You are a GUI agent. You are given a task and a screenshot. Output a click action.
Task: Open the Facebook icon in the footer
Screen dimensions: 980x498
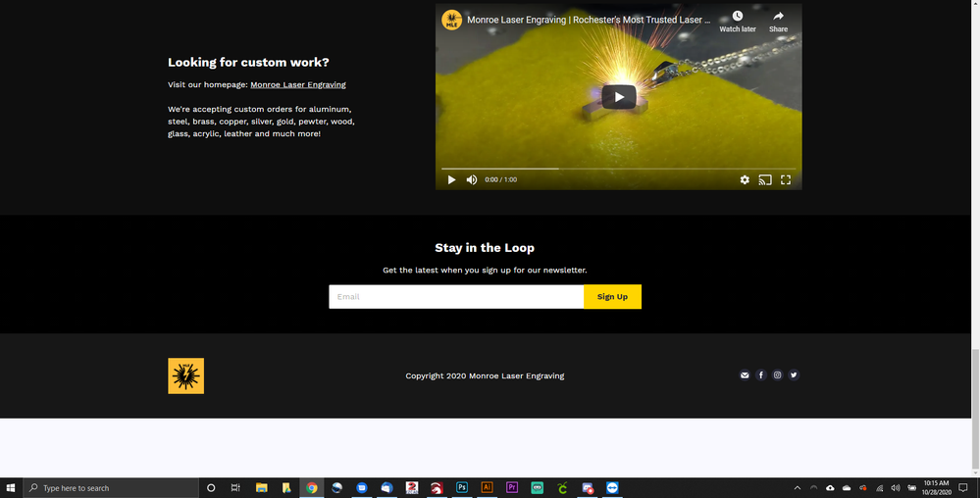pyautogui.click(x=761, y=374)
